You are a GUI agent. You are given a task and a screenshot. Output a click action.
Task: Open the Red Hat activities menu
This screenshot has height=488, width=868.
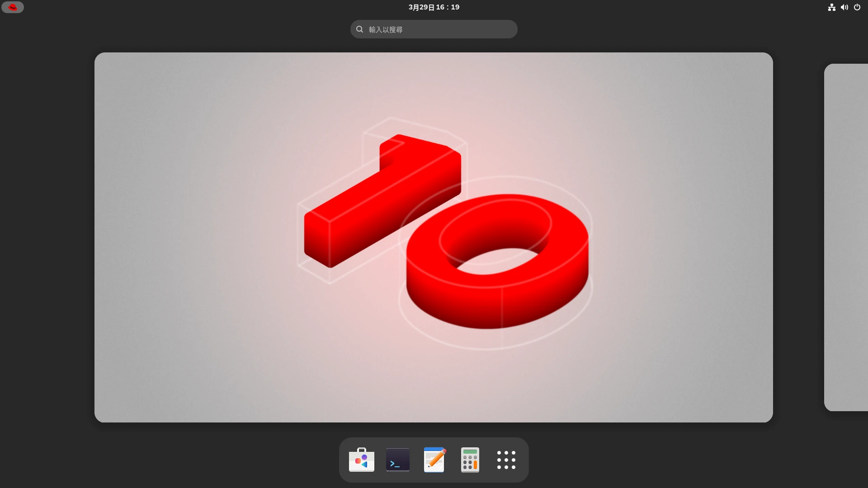13,7
